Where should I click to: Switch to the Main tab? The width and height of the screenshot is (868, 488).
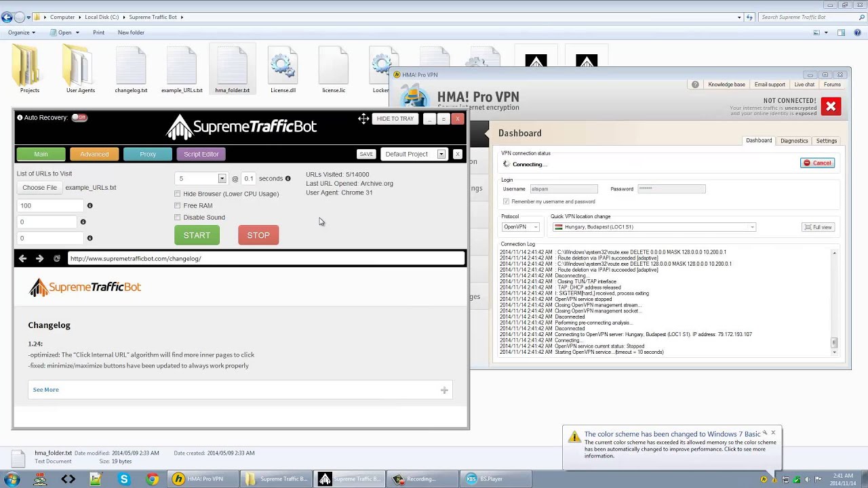pos(41,154)
